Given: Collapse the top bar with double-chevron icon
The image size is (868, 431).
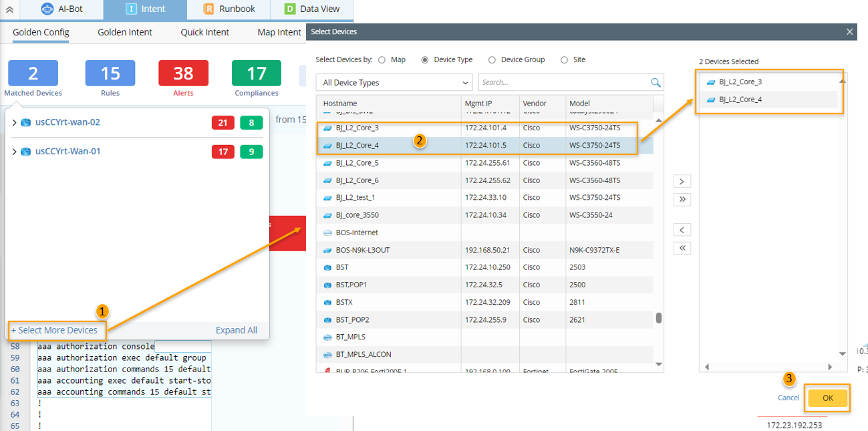Looking at the screenshot, I should (x=9, y=9).
